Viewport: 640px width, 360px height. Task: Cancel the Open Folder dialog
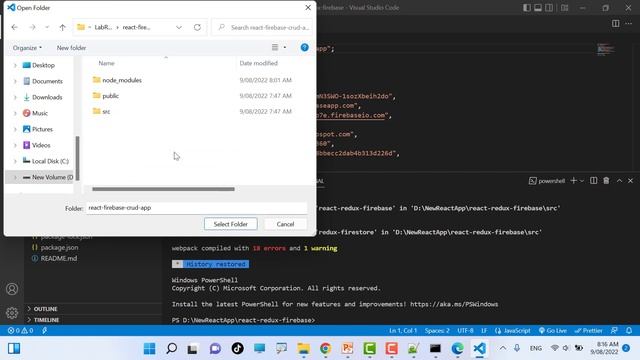click(x=285, y=224)
